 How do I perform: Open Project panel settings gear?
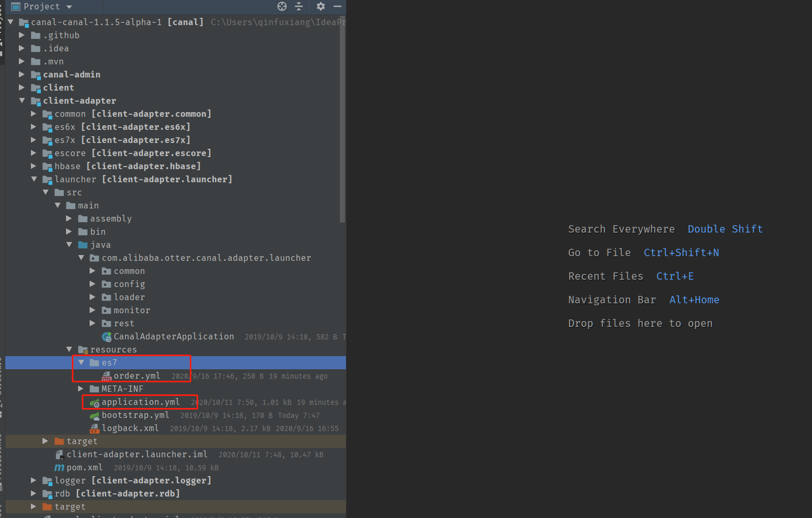[321, 6]
